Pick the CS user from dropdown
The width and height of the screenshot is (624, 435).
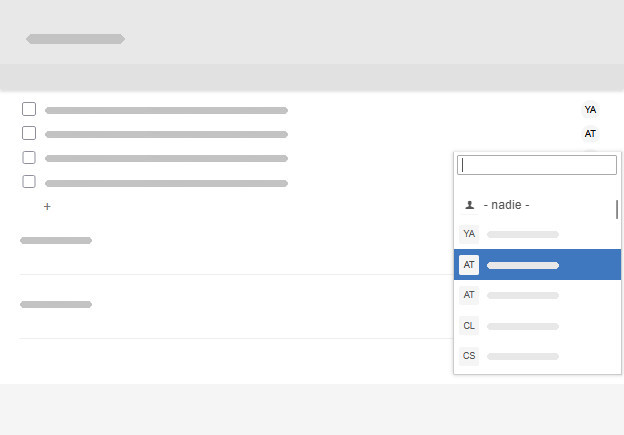pos(522,356)
